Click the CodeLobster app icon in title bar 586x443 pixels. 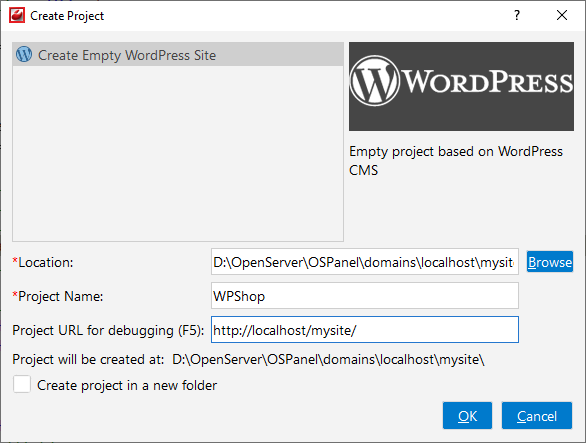click(x=17, y=16)
